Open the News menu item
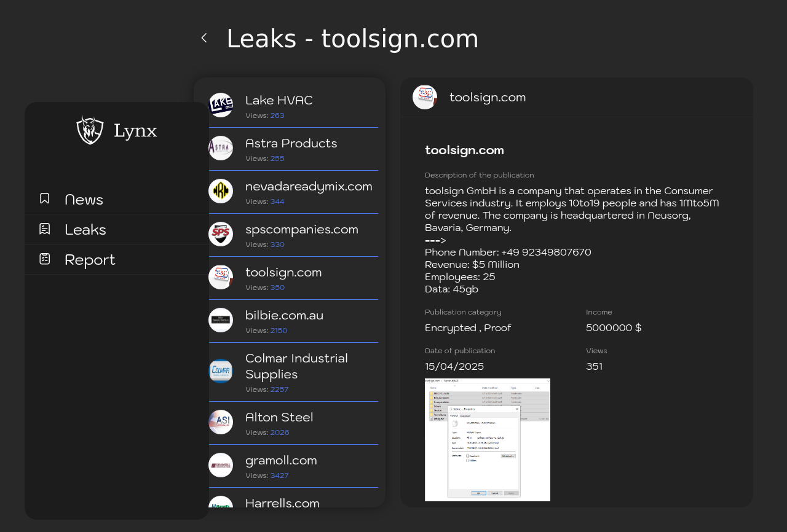The image size is (787, 532). coord(117,199)
